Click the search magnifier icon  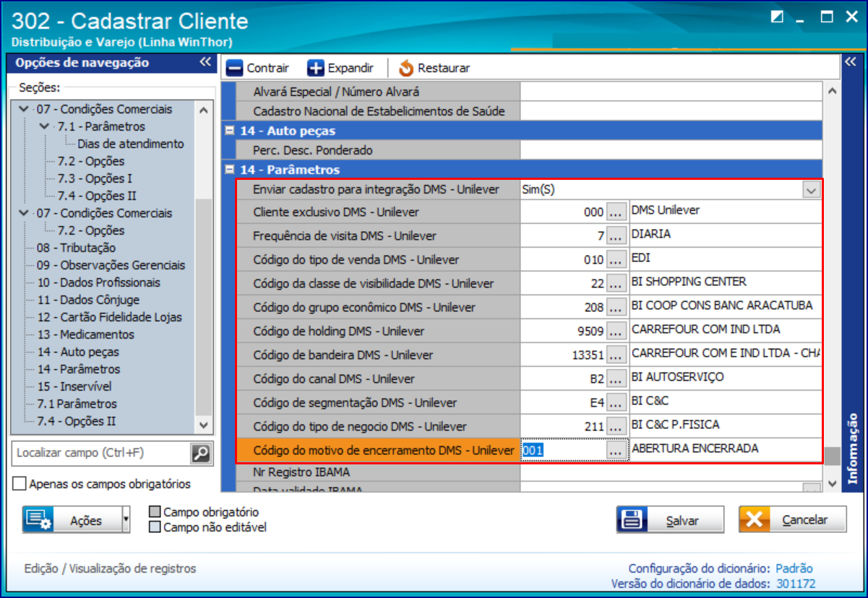pyautogui.click(x=200, y=453)
